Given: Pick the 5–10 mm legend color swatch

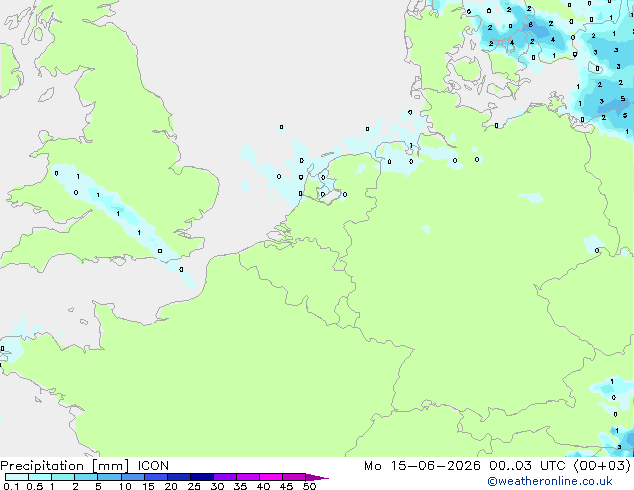Looking at the screenshot, I should point(109,477).
